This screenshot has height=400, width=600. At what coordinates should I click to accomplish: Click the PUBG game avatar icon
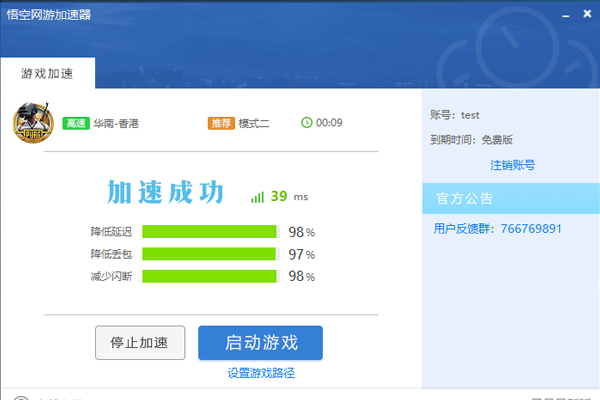tap(33, 123)
